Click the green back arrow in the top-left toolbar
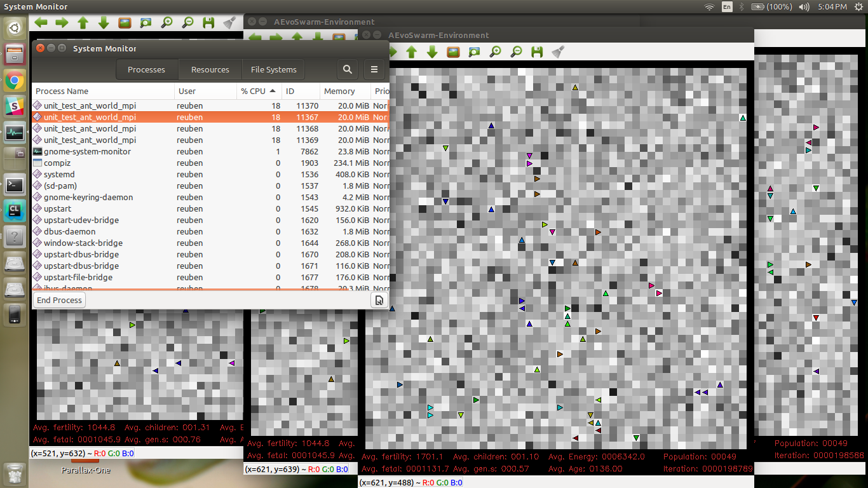 click(41, 23)
